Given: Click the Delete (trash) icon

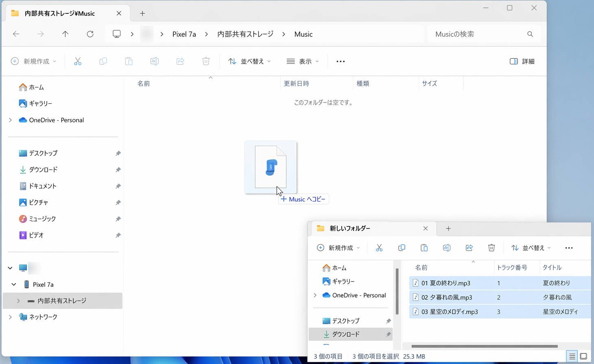Looking at the screenshot, I should [205, 61].
